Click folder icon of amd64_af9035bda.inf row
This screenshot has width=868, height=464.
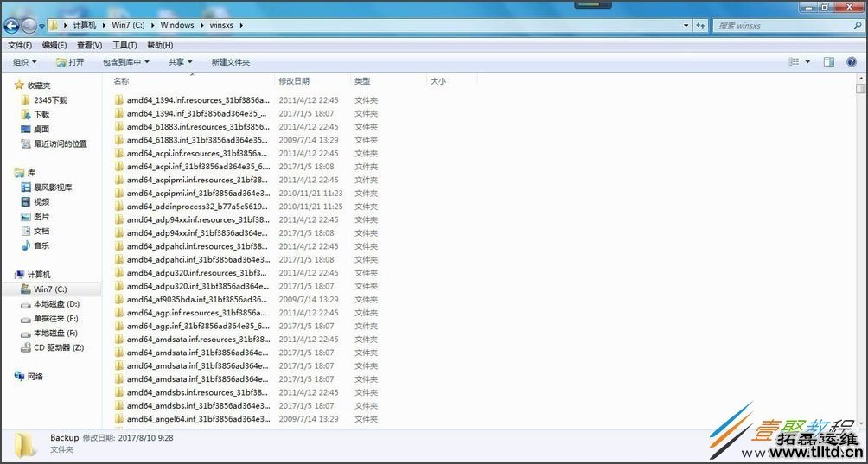[119, 299]
